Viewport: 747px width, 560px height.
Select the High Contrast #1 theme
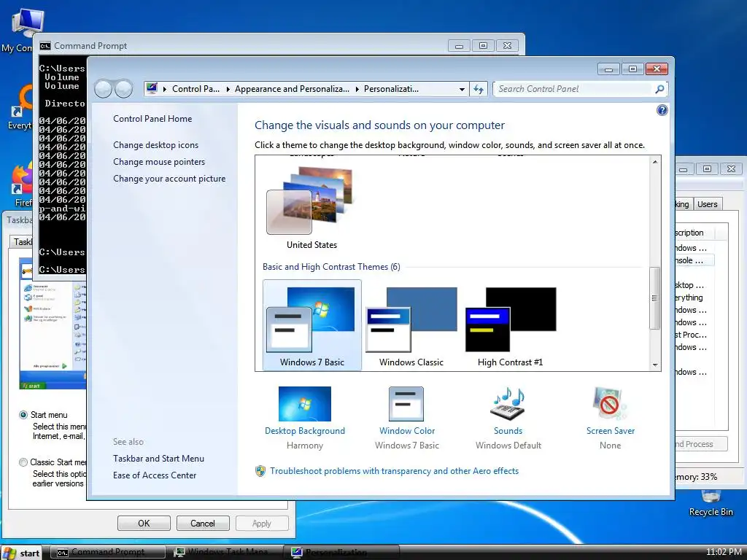coord(510,327)
